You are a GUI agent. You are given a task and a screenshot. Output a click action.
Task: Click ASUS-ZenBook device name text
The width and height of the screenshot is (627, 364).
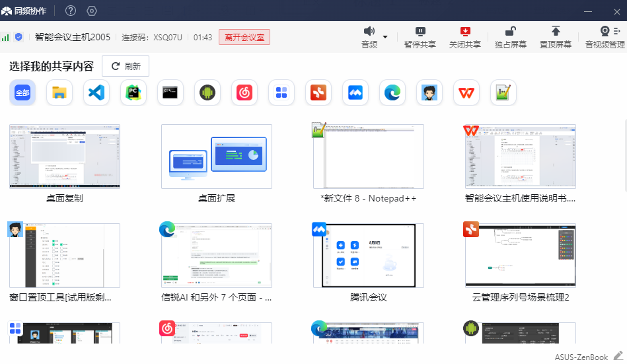click(x=581, y=357)
